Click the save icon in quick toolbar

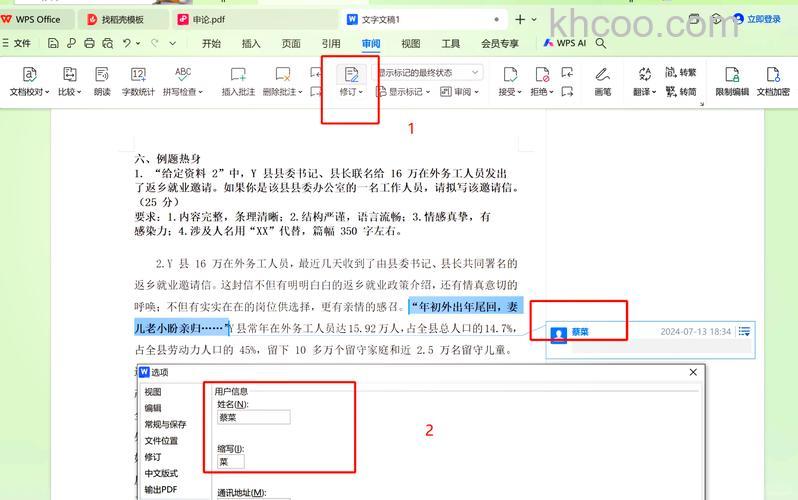(53, 43)
